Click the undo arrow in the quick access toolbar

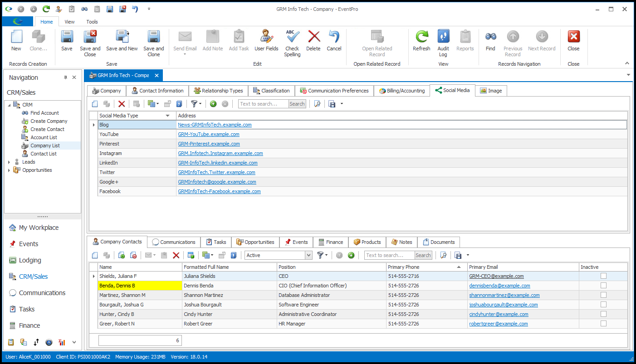coord(135,9)
